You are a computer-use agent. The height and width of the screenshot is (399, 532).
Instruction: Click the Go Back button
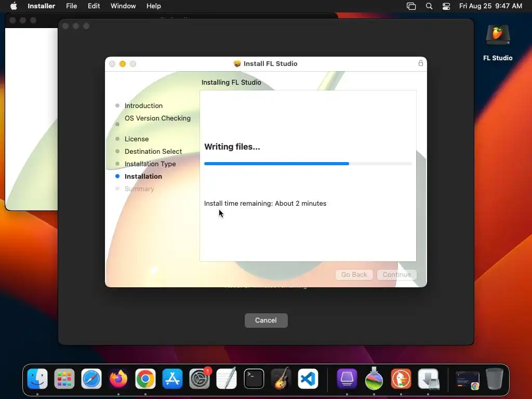pos(354,274)
